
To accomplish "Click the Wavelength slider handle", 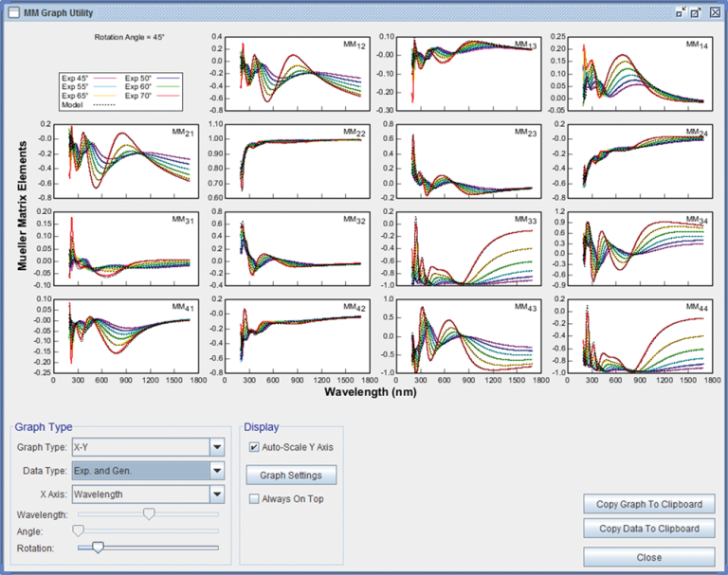I will coord(149,513).
